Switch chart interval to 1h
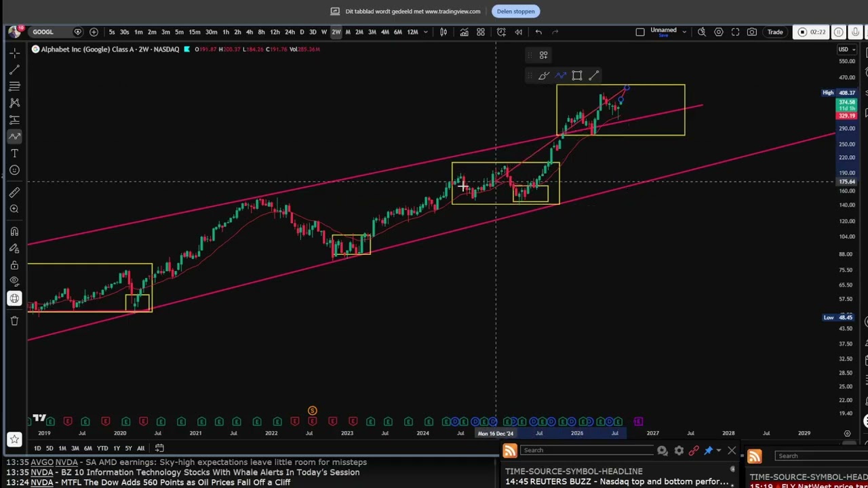Viewport: 868px width, 488px height. tap(226, 32)
